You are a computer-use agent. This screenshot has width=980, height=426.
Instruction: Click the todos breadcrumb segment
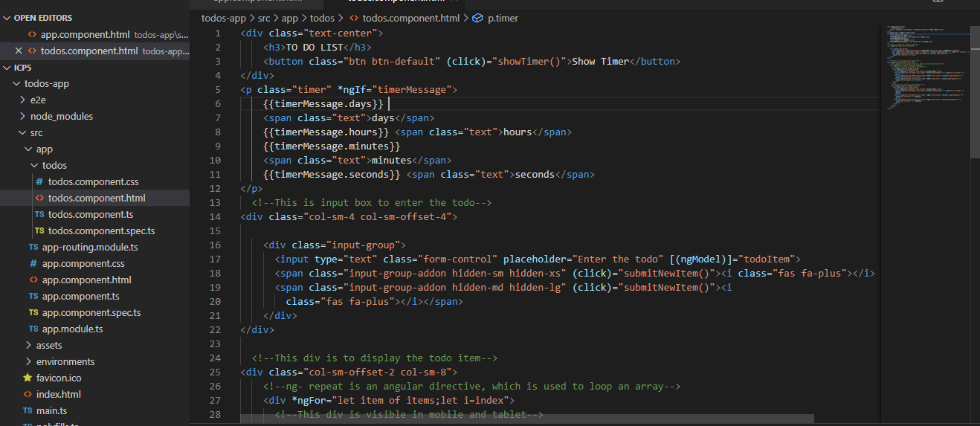(323, 18)
